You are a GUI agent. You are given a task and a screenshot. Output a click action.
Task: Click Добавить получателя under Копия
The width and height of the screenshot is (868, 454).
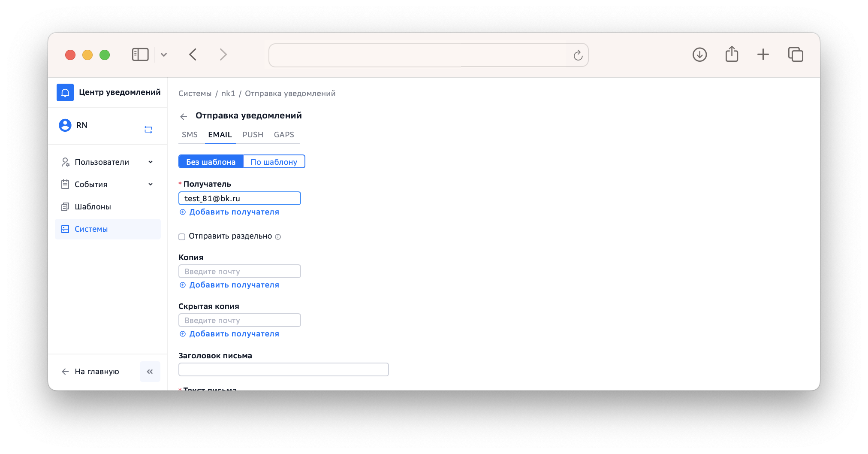tap(234, 285)
